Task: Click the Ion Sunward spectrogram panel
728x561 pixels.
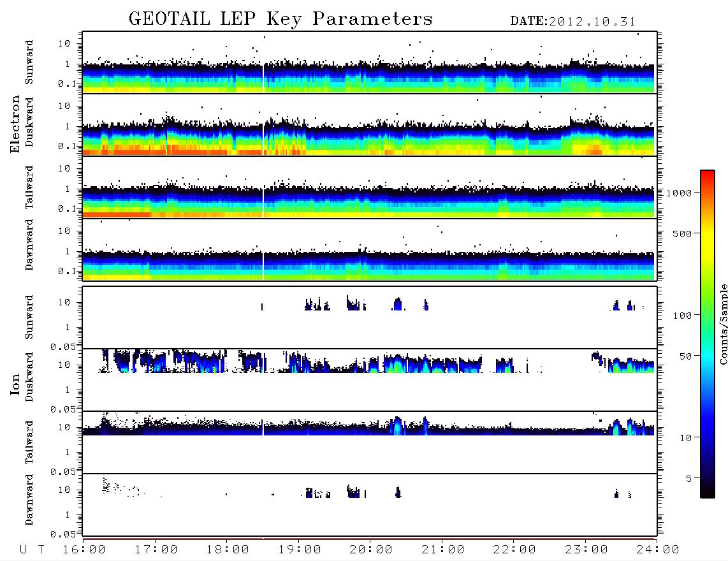Action: [370, 317]
